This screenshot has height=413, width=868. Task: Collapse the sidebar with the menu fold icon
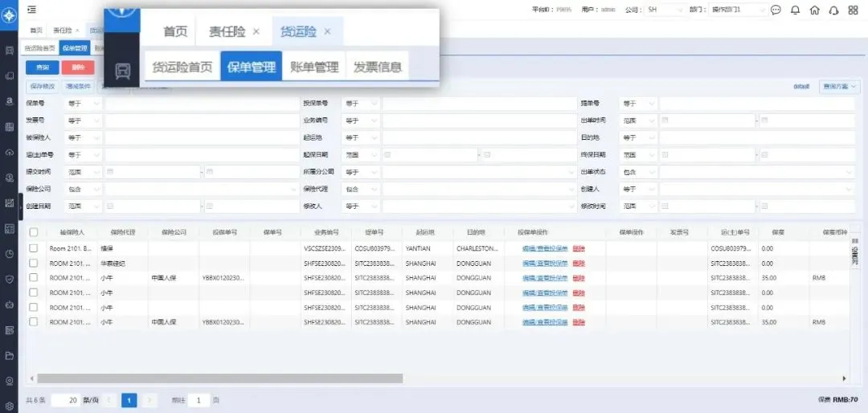[x=31, y=10]
